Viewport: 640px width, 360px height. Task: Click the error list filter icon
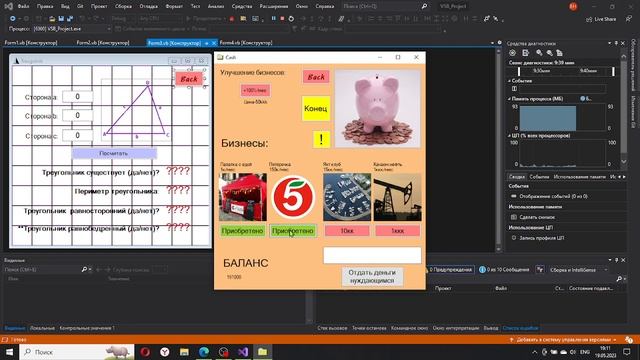click(x=540, y=269)
